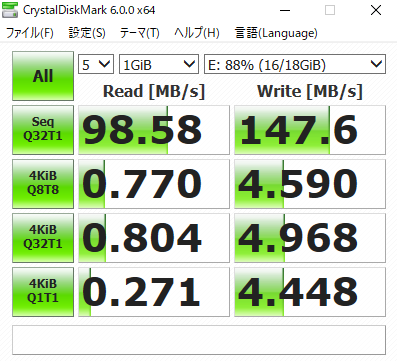Open the ファイル(F) menu
397x361 pixels.
tap(30, 33)
